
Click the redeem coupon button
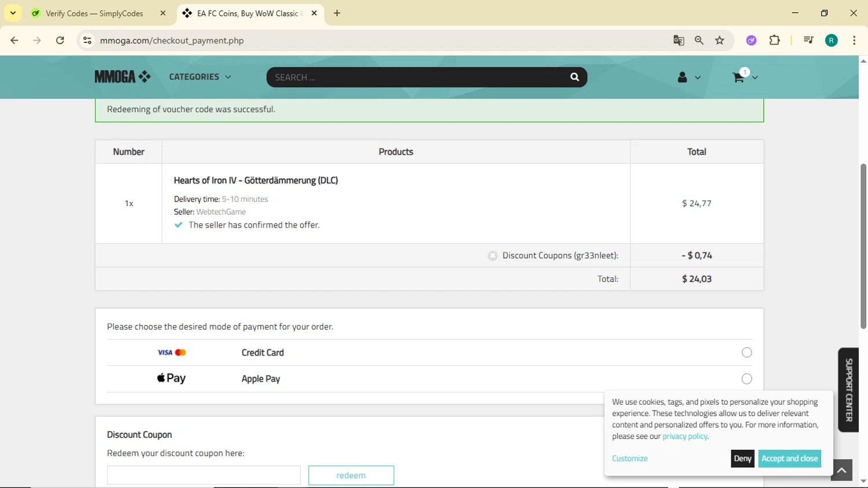(351, 475)
